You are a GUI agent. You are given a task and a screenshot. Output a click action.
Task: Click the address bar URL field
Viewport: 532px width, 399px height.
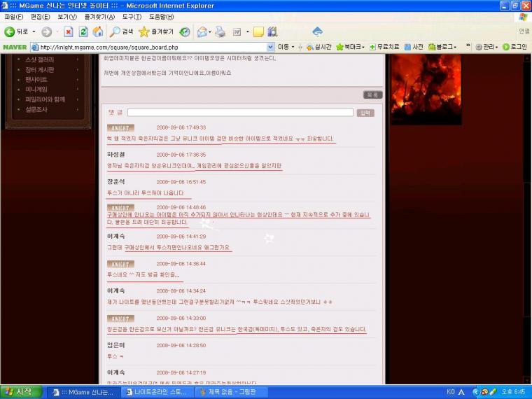tap(153, 47)
